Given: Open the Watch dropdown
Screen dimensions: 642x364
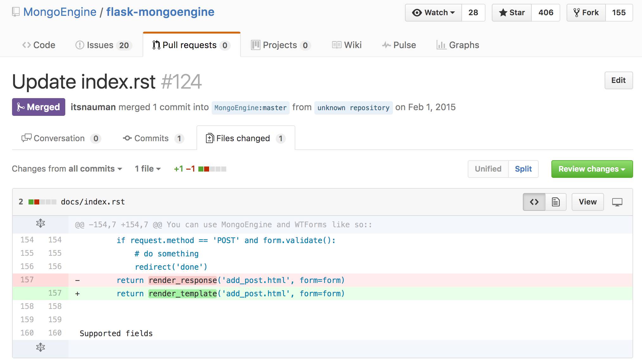Looking at the screenshot, I should [x=433, y=13].
